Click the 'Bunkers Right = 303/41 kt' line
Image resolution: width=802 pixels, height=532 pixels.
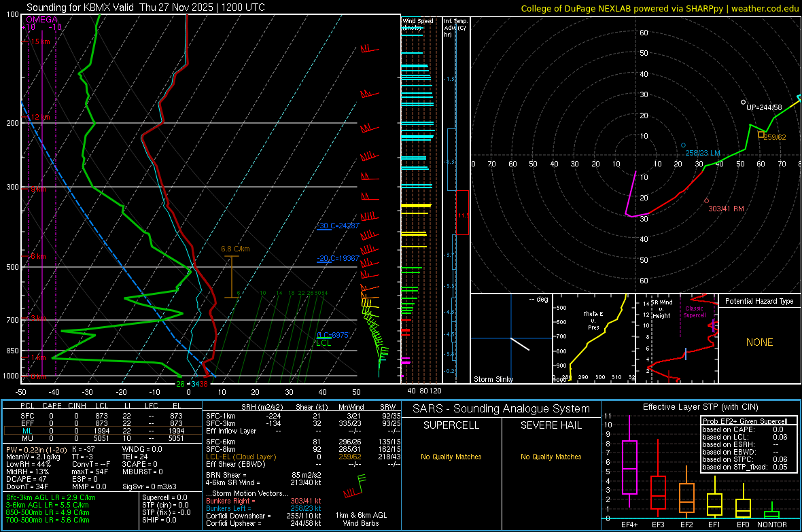pyautogui.click(x=264, y=501)
